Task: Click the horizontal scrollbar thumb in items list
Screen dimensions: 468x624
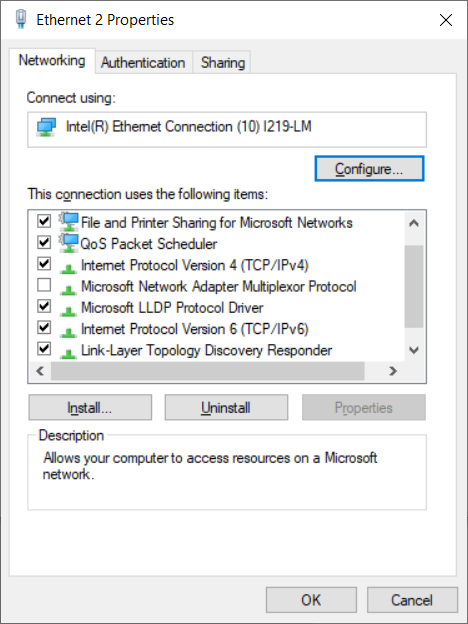Action: tap(208, 371)
